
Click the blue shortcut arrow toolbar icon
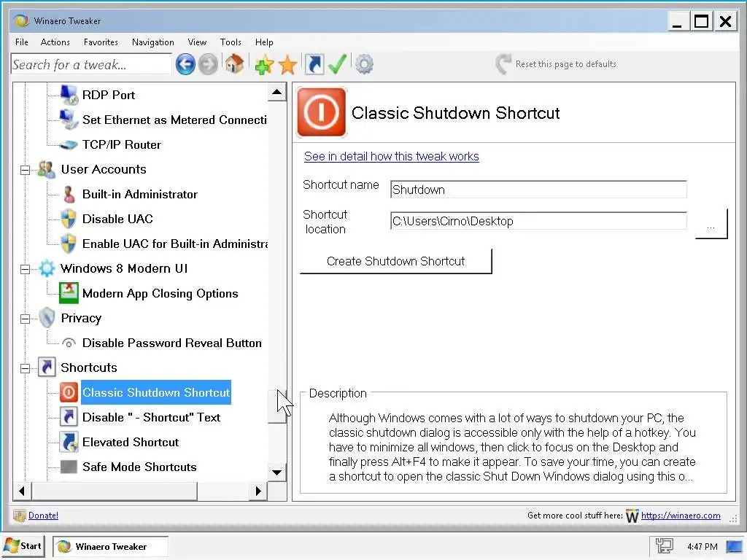[x=314, y=64]
